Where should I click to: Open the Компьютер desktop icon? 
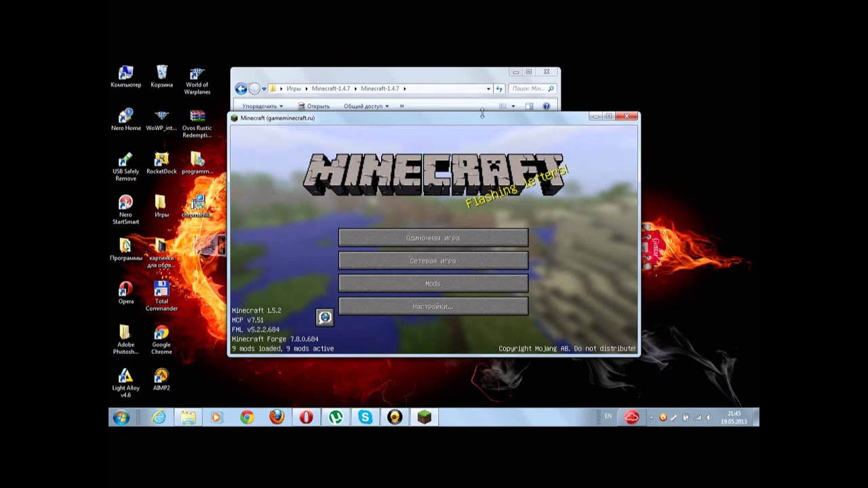pos(125,77)
